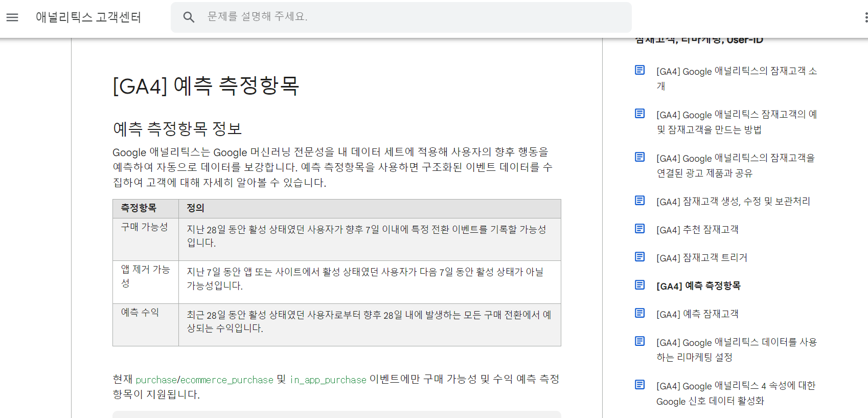Click article icon beside 연결된 광고 제품과 공유
The width and height of the screenshot is (868, 418).
pos(639,157)
